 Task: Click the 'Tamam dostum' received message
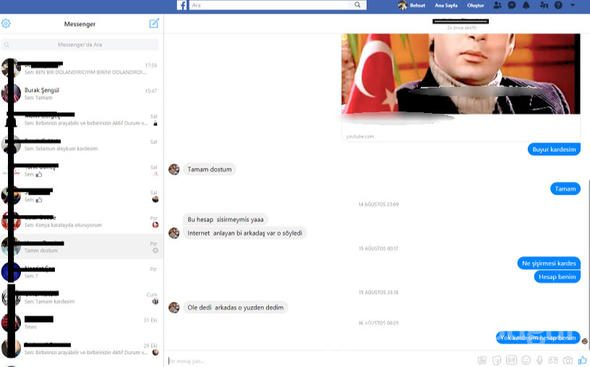click(x=210, y=169)
